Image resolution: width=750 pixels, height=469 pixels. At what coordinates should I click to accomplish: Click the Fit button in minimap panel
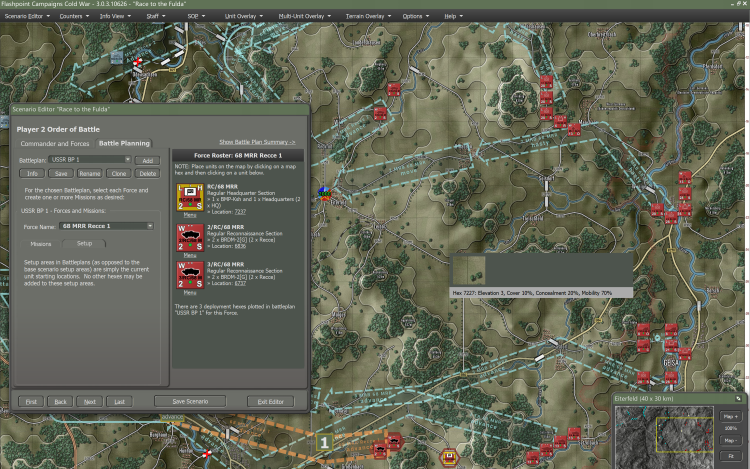[x=730, y=456]
